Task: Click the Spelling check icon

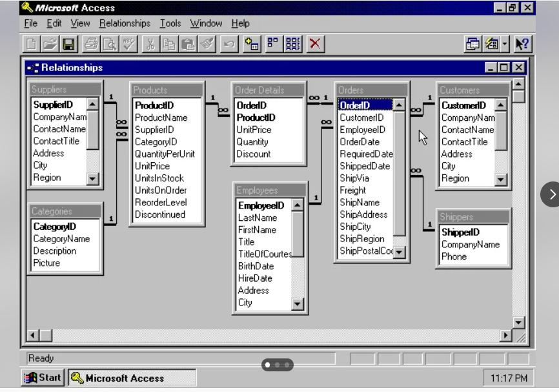Action: tap(128, 44)
